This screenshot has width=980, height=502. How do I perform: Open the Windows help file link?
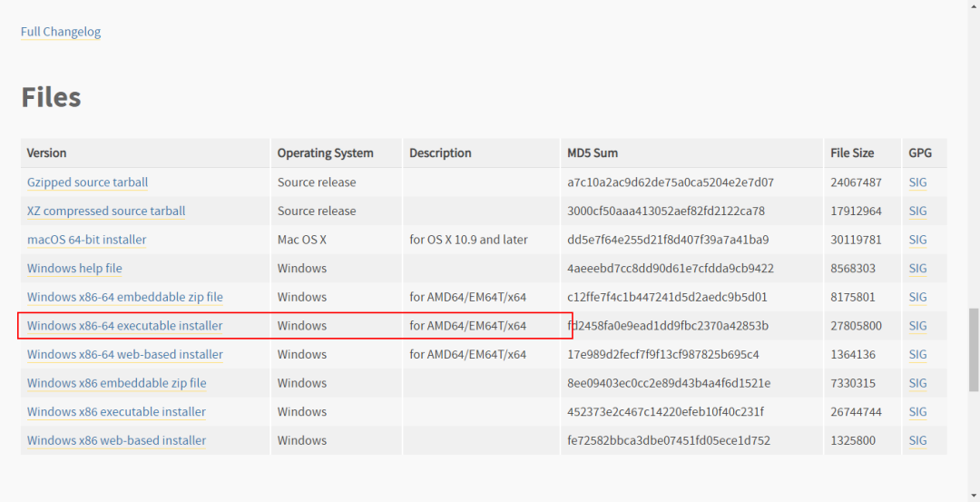click(x=74, y=269)
